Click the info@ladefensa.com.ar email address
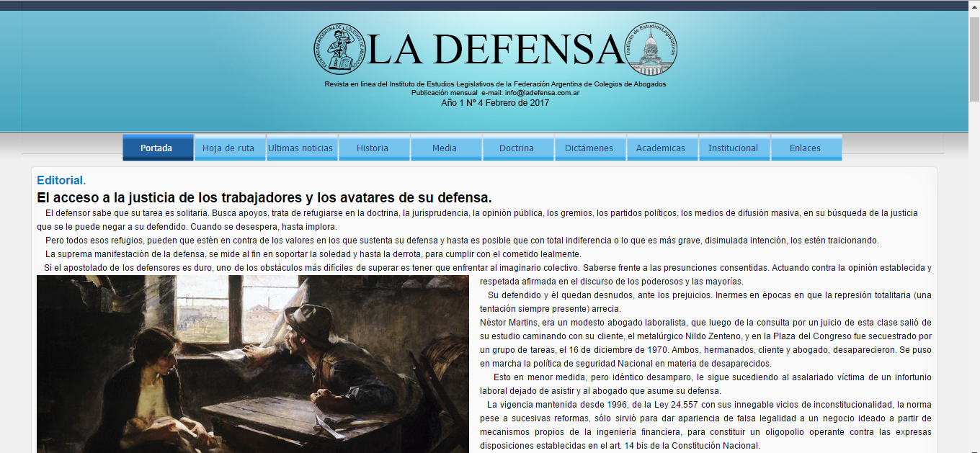The width and height of the screenshot is (980, 453). 542,93
